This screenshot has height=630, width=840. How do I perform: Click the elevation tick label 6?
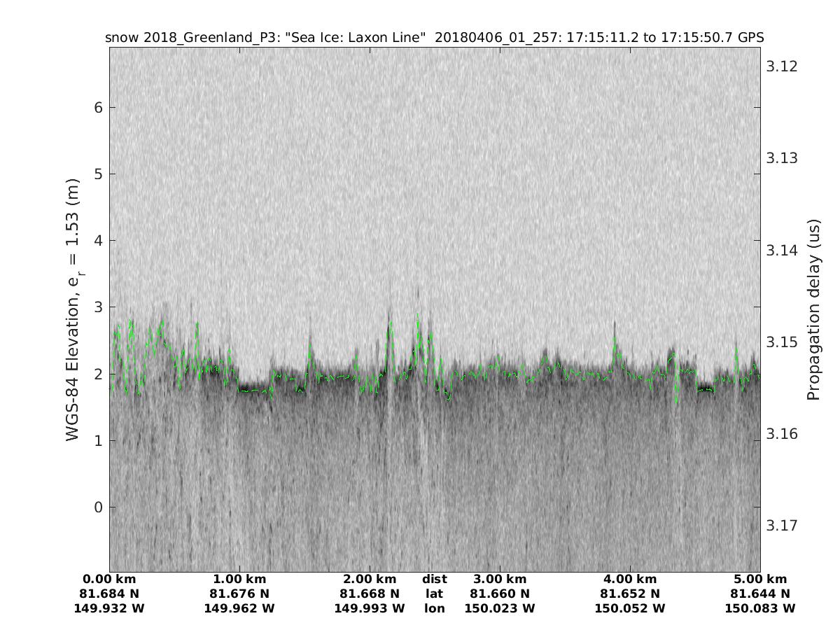click(99, 107)
